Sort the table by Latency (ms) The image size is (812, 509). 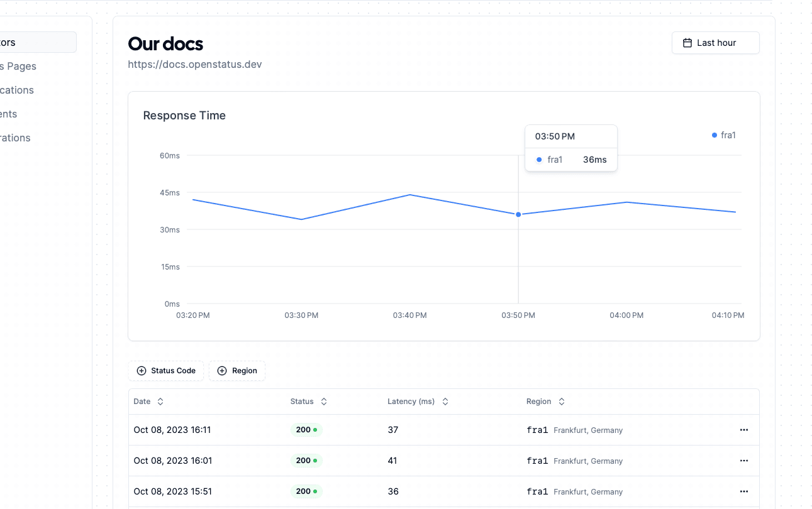pos(445,401)
